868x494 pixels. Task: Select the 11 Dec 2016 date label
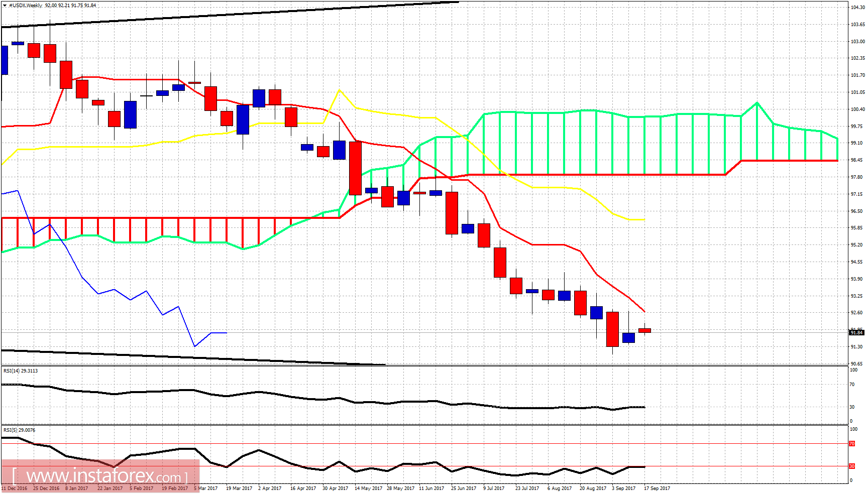14,487
